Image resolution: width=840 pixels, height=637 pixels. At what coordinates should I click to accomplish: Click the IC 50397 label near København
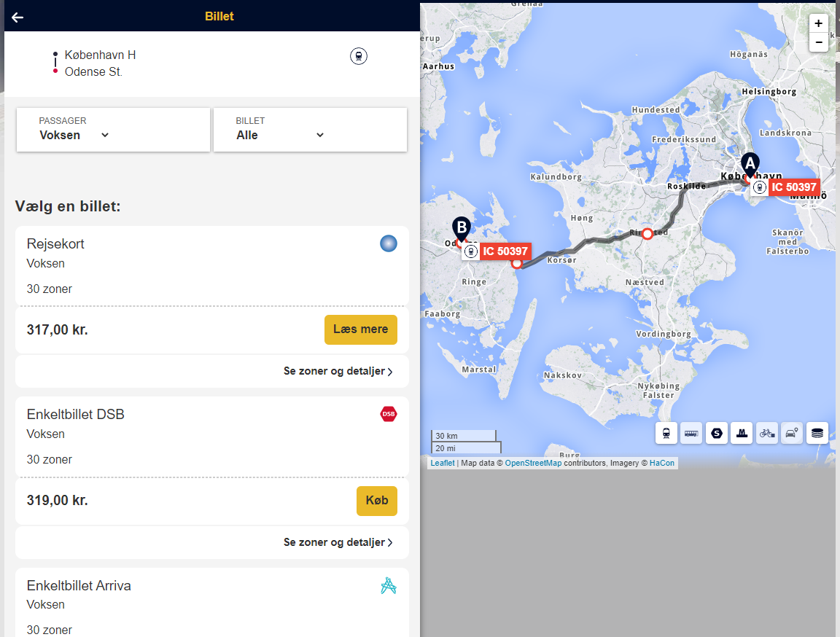pyautogui.click(x=793, y=187)
